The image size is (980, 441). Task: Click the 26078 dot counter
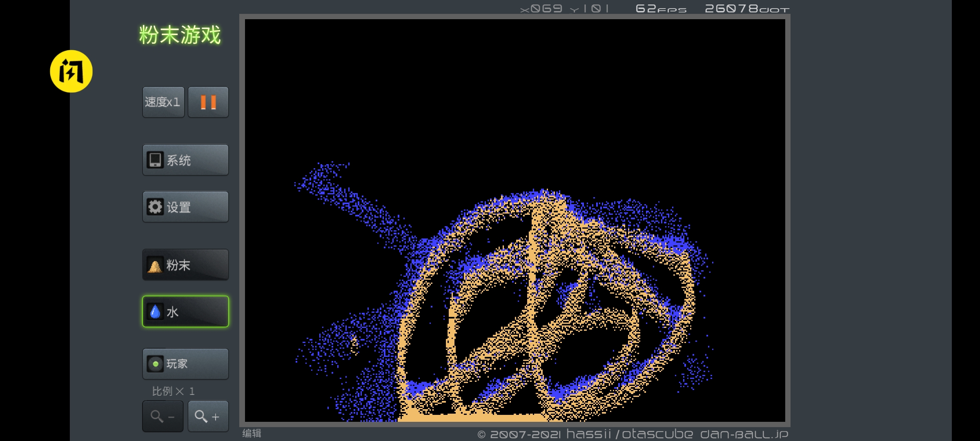(x=747, y=9)
